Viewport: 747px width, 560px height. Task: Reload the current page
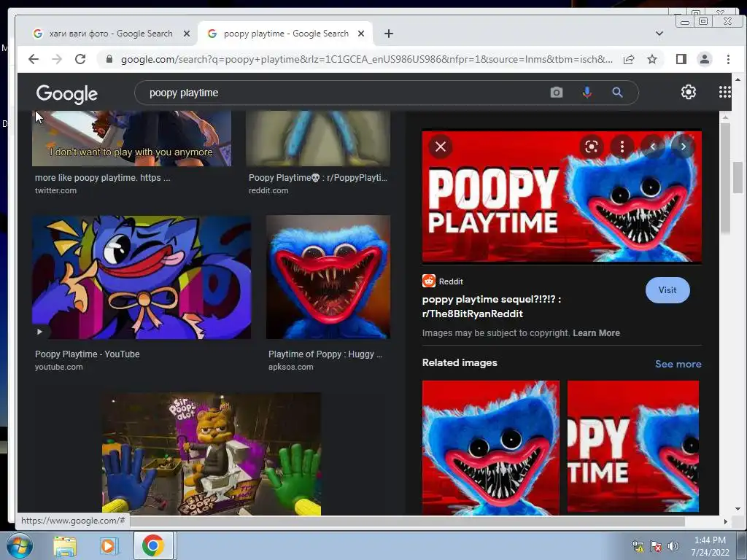tap(80, 59)
